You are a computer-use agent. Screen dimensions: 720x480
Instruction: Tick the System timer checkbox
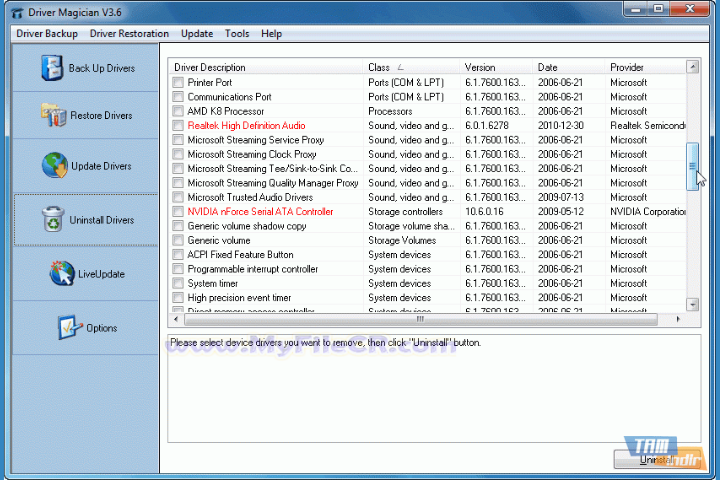(178, 283)
